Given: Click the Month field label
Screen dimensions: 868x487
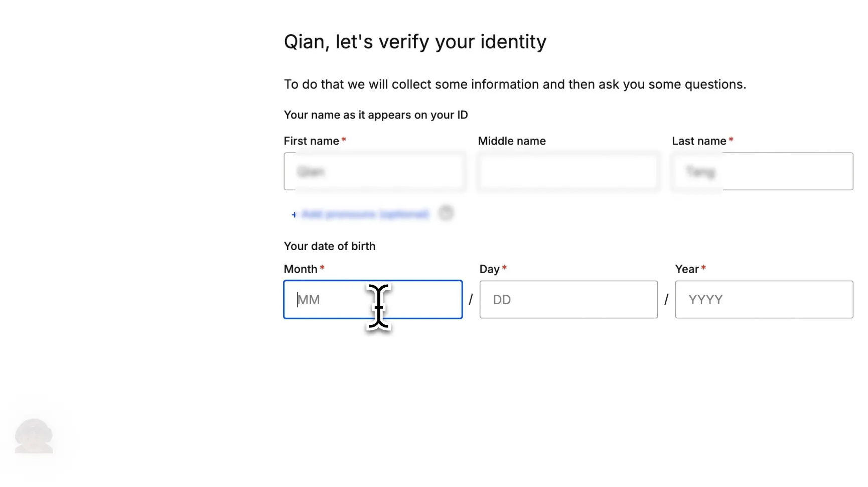Looking at the screenshot, I should 301,269.
